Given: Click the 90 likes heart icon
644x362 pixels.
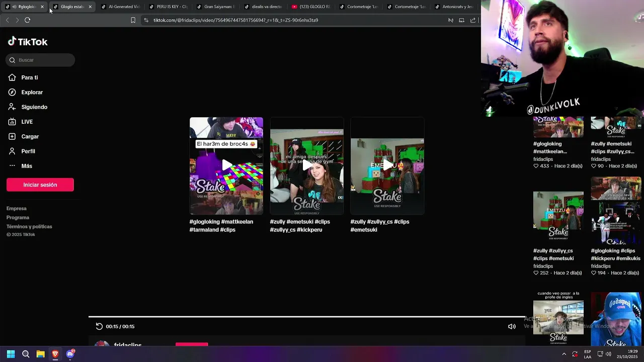Looking at the screenshot, I should pos(594,166).
